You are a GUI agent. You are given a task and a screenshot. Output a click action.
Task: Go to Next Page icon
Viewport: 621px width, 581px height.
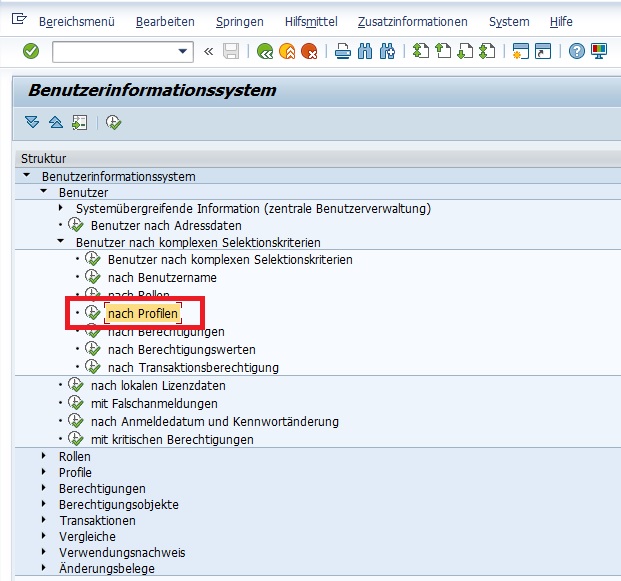click(465, 51)
